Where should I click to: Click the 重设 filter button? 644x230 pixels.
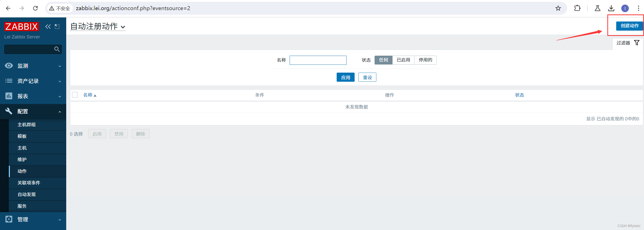coord(367,77)
